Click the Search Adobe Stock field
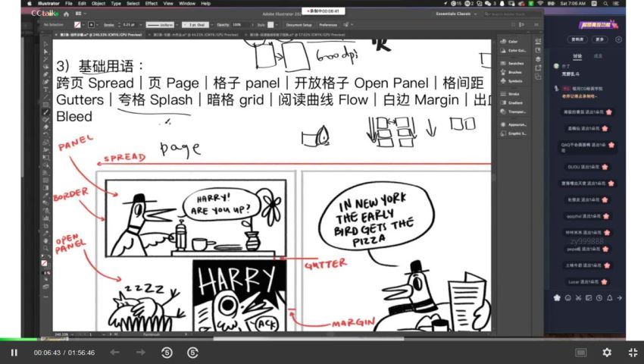The height and width of the screenshot is (364, 644). [x=511, y=14]
